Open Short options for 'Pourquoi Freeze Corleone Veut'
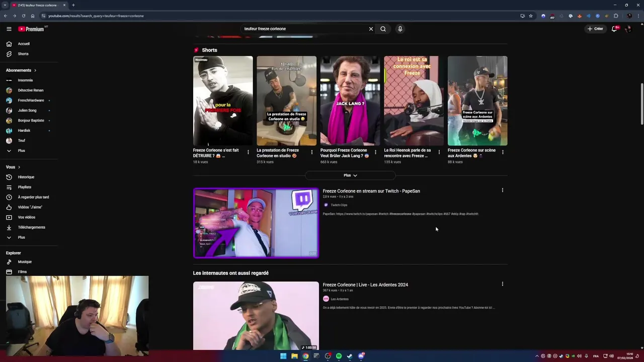 375,152
